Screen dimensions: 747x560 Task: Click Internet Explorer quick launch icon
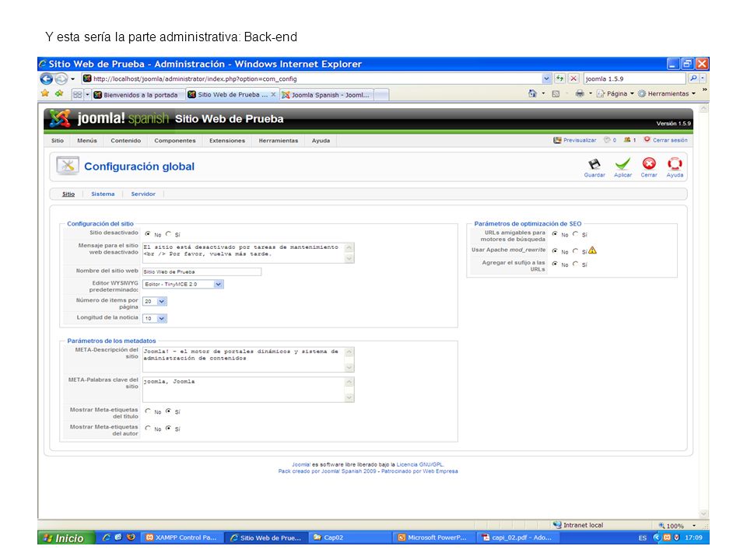click(x=107, y=537)
